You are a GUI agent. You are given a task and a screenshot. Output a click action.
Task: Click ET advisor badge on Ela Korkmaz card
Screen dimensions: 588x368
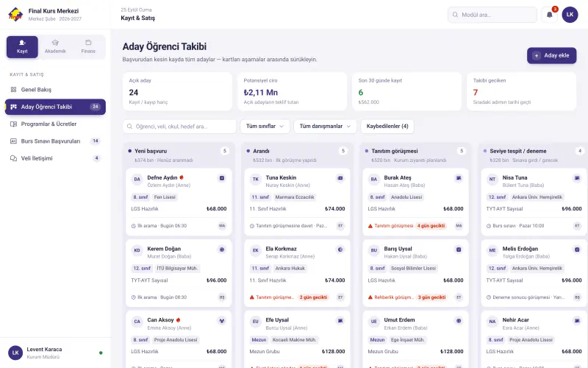click(x=340, y=297)
